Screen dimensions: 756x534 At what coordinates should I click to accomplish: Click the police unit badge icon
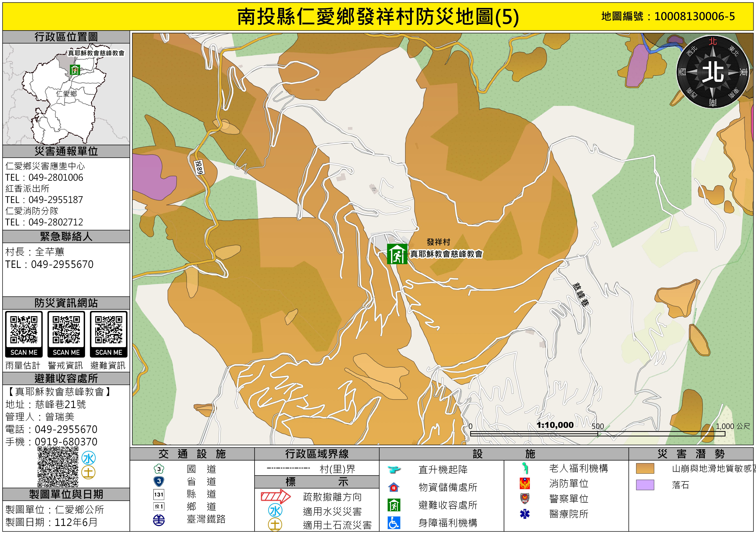click(525, 498)
